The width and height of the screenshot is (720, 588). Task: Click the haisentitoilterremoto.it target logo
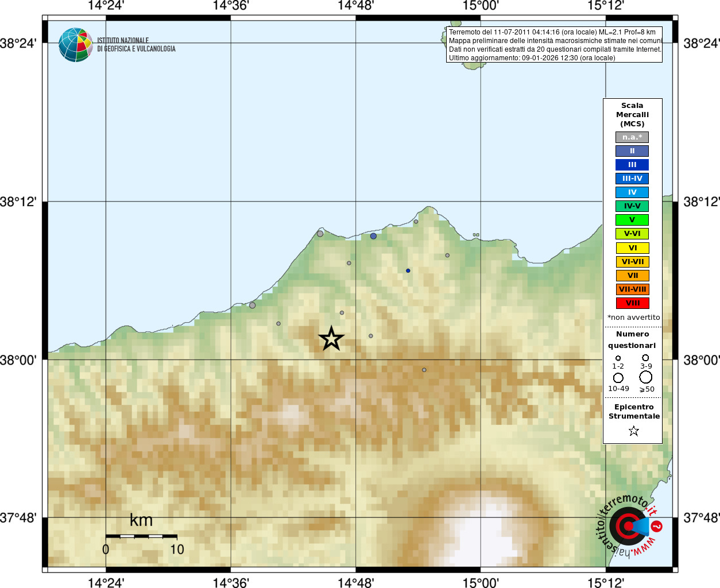click(630, 525)
